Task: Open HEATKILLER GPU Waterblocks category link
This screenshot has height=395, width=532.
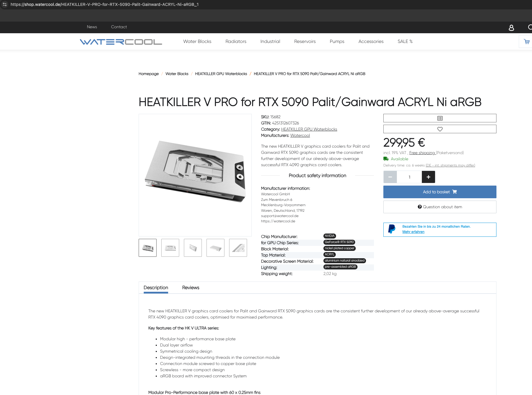Action: [309, 129]
